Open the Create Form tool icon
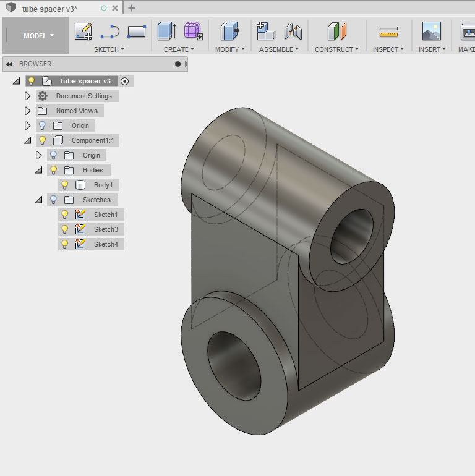475x476 pixels. 193,31
